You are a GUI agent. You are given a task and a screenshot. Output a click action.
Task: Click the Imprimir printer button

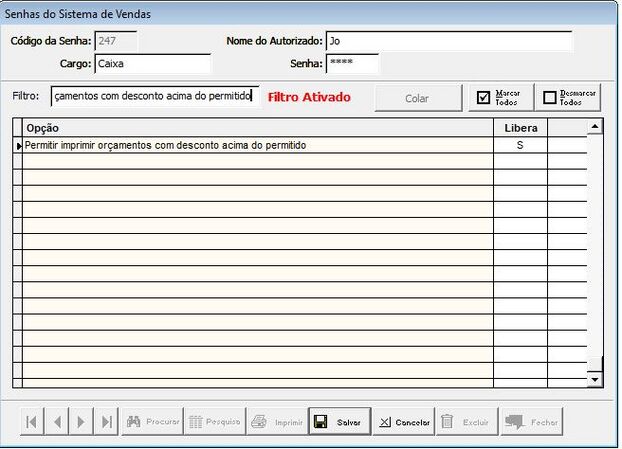coord(277,422)
